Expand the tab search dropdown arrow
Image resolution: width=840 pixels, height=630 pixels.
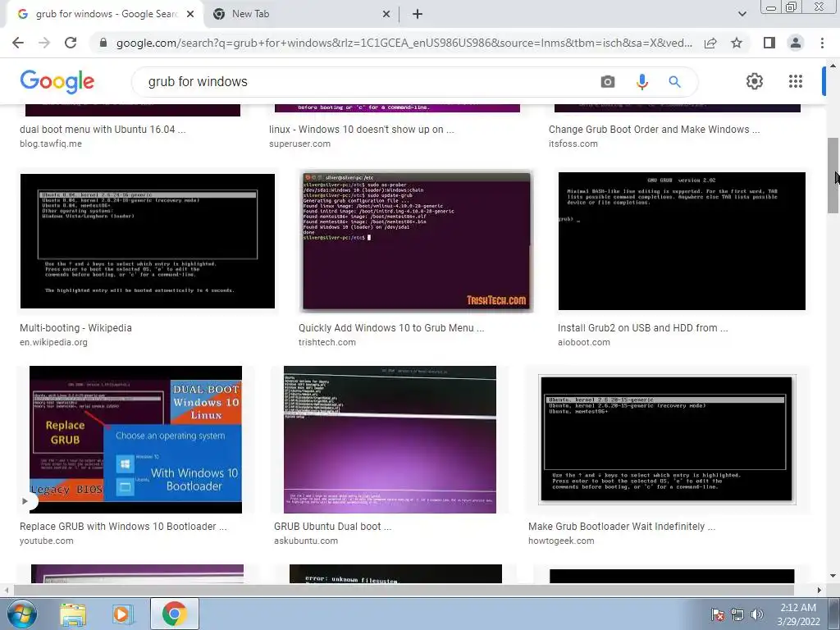pyautogui.click(x=742, y=14)
